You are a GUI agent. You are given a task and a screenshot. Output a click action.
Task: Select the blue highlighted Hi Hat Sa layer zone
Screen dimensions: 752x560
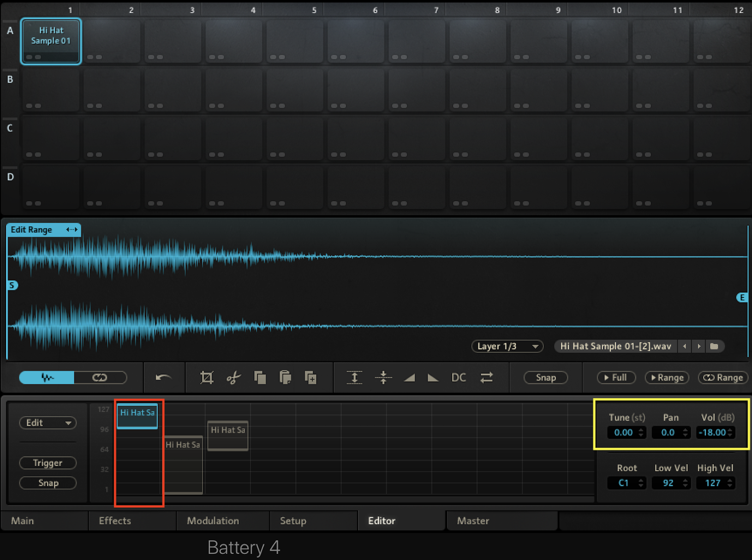point(137,415)
